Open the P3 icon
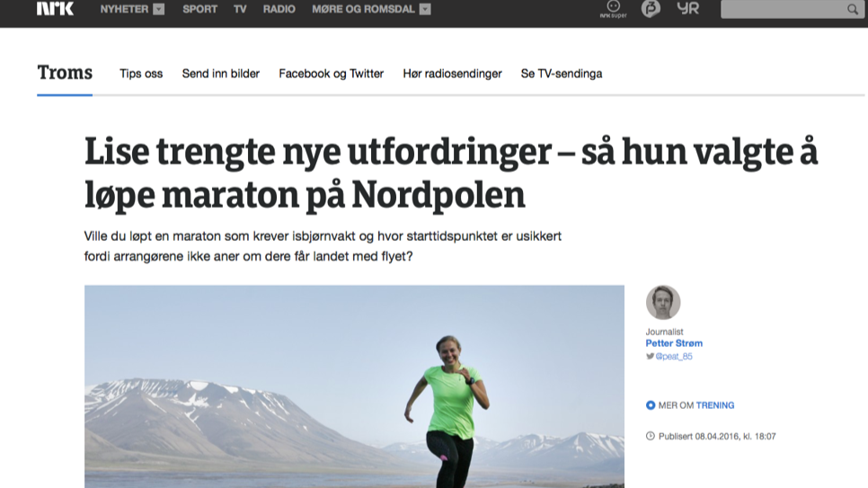This screenshot has height=488, width=868. coord(651,8)
